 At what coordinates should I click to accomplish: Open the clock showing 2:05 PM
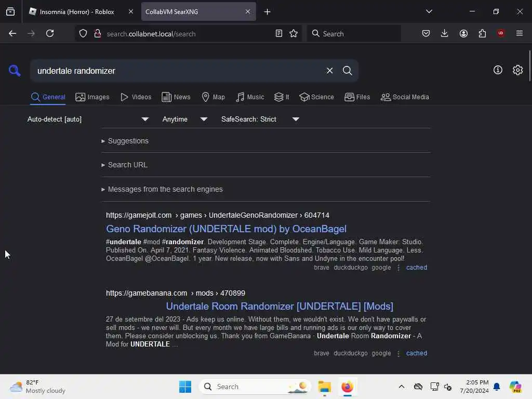click(474, 387)
